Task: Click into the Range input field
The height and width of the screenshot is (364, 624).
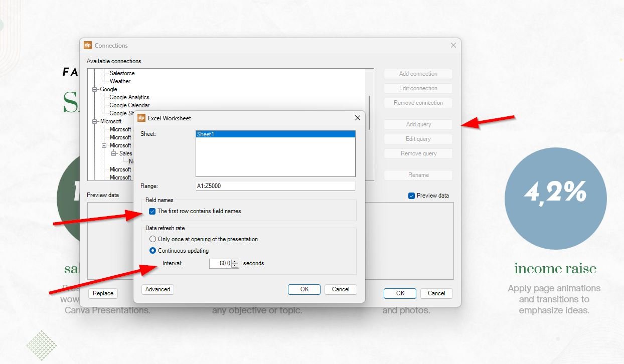Action: pyautogui.click(x=275, y=186)
